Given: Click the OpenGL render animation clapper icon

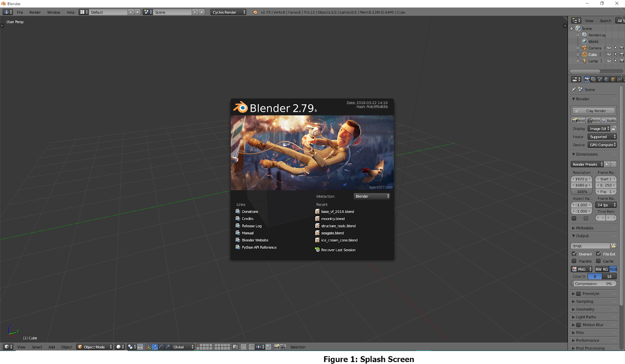Looking at the screenshot, I should click(x=283, y=347).
